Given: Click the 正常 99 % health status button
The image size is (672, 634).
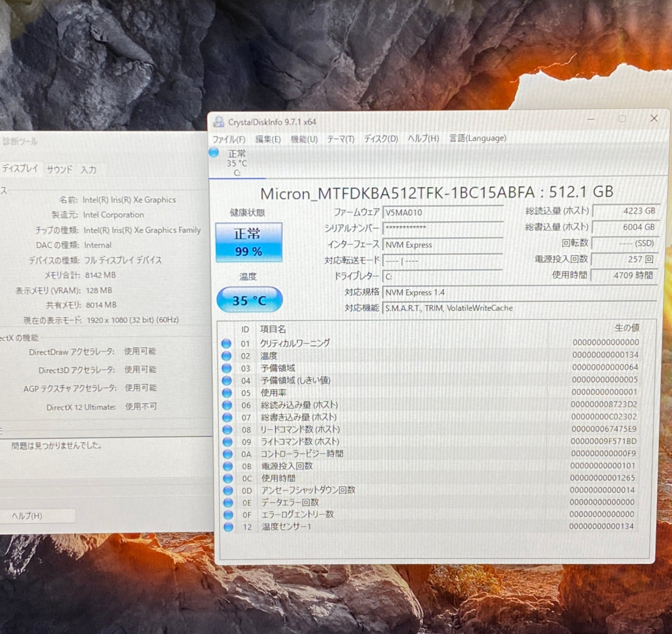Looking at the screenshot, I should [x=248, y=242].
